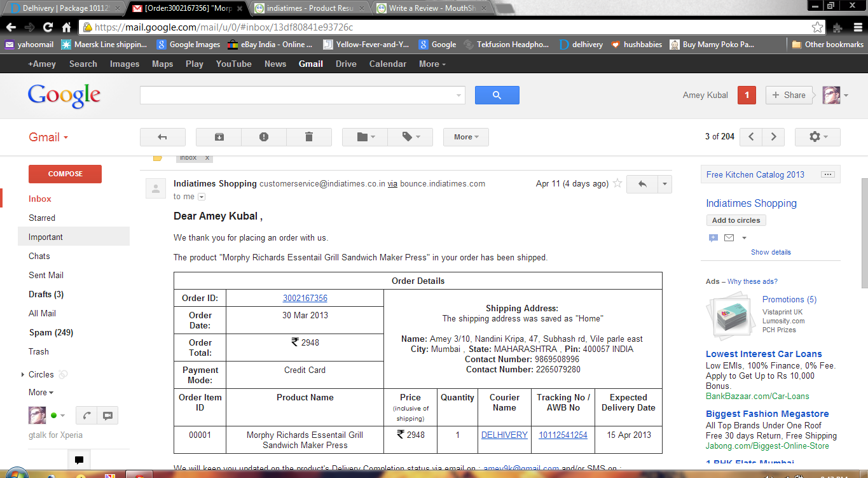Remove the Inbox label with its x
Viewport: 868px width, 478px height.
[207, 157]
